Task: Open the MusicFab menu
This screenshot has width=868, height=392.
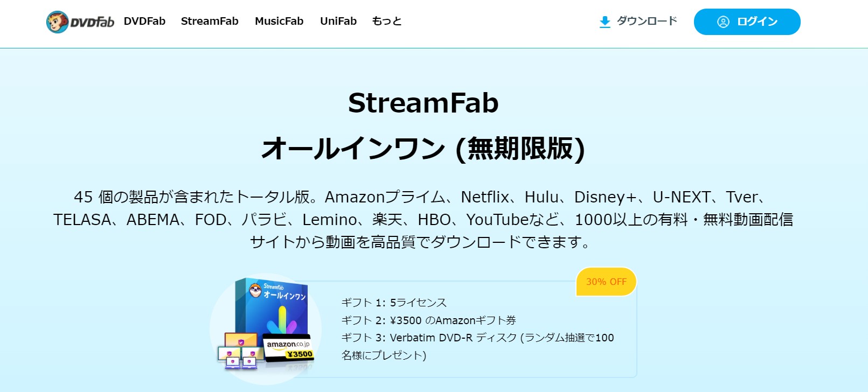Action: 279,21
